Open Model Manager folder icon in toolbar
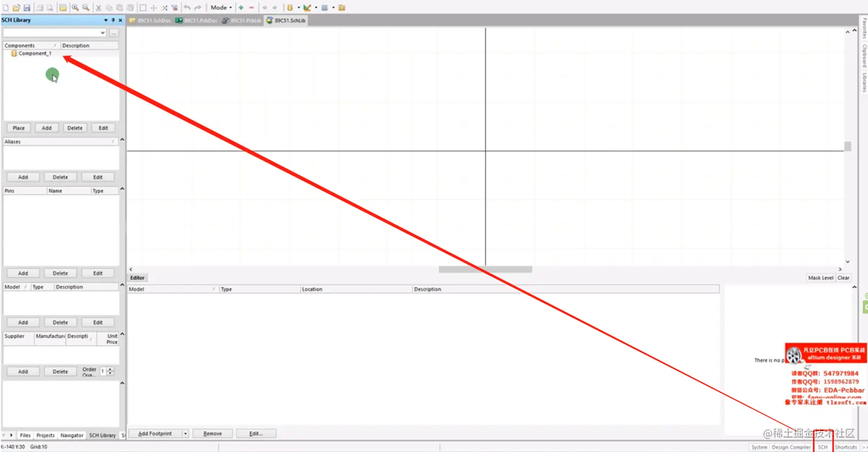Screen dimensions: 868x452 pos(342,7)
